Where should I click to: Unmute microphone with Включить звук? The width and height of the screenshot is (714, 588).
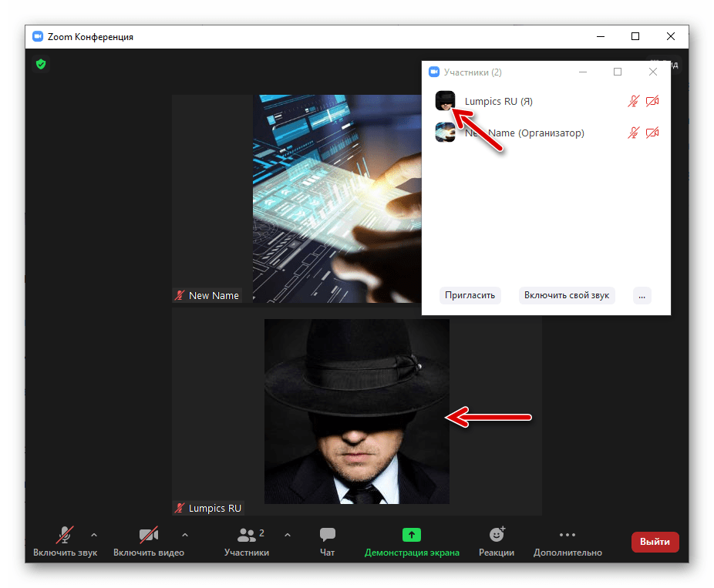[65, 542]
